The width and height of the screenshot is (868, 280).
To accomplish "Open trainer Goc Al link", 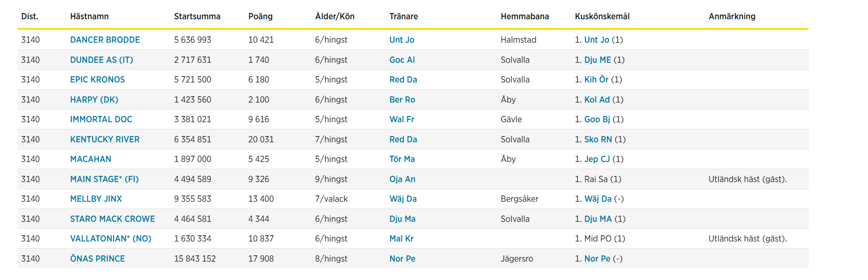I will [x=402, y=60].
